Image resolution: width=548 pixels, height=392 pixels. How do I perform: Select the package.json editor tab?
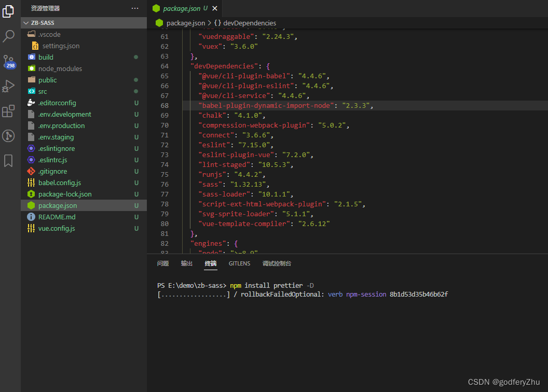[185, 8]
